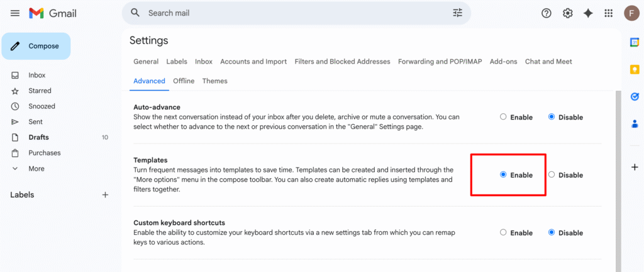Screen dimensions: 644x272
Task: Click the search options filter icon
Action: point(457,13)
